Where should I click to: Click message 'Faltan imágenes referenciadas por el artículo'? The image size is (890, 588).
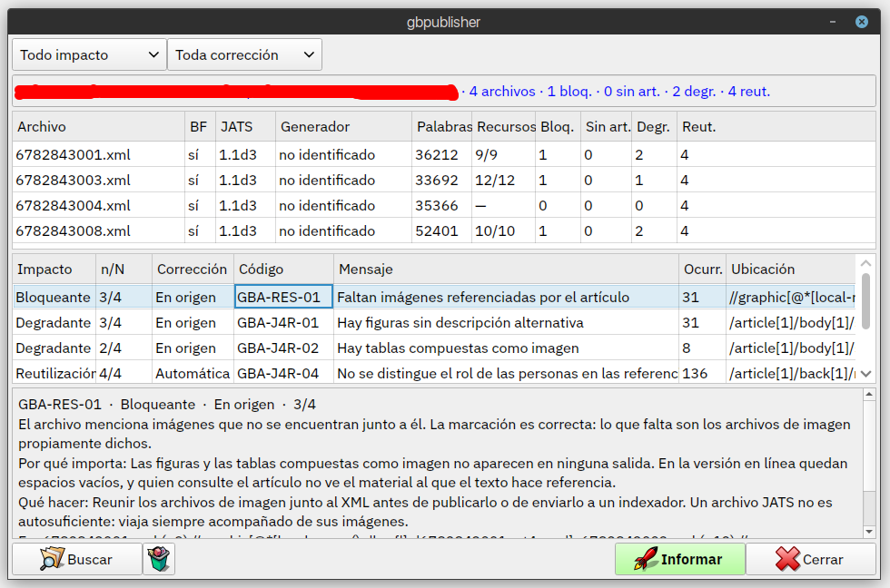coord(483,297)
